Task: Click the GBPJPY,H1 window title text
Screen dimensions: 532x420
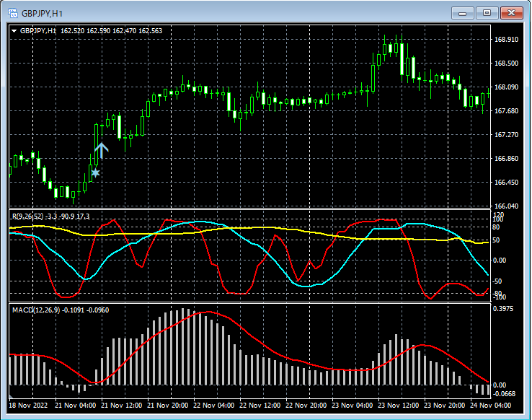Action: click(x=43, y=13)
